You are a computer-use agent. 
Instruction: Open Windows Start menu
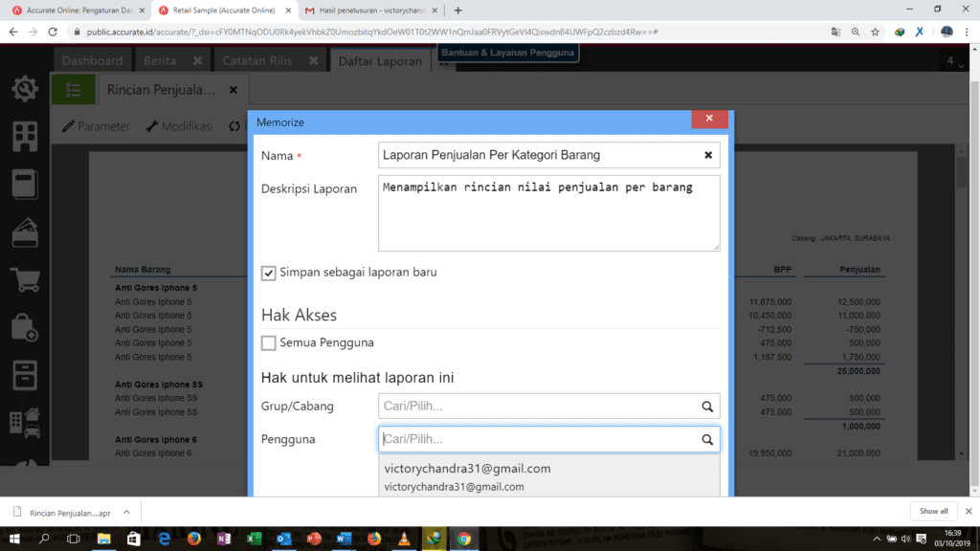click(13, 539)
